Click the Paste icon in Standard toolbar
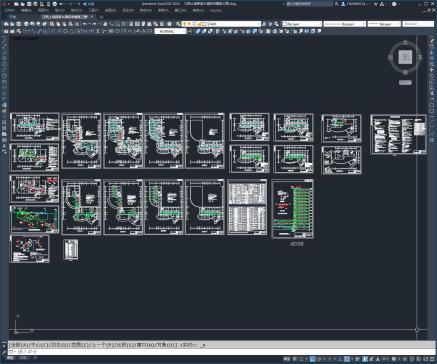Image resolution: width=437 pixels, height=364 pixels. (65, 24)
